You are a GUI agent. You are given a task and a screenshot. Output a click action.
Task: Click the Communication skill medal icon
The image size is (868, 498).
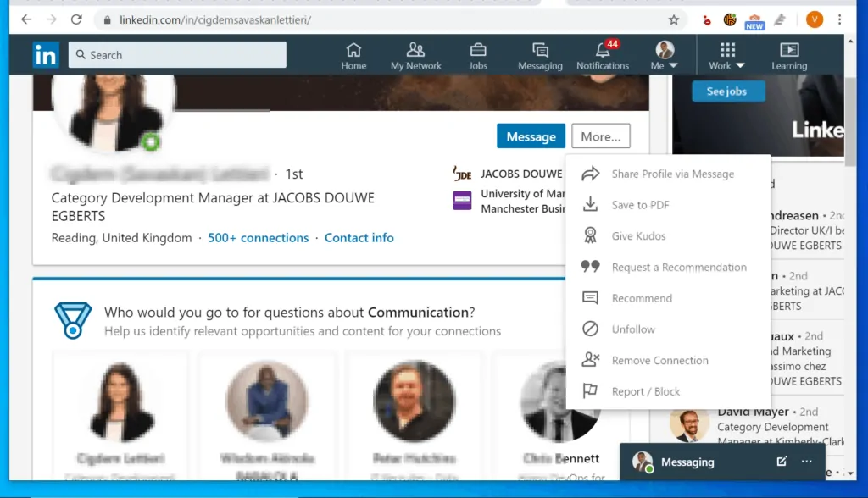[73, 320]
